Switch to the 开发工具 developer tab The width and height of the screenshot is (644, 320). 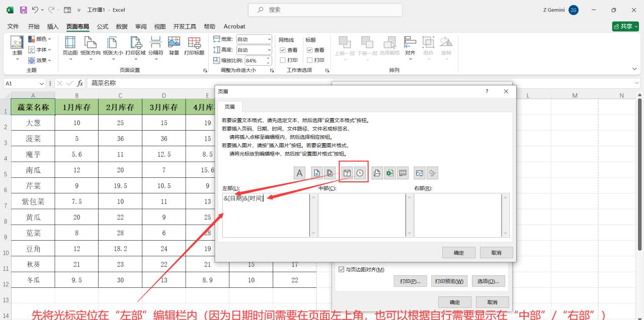(185, 26)
